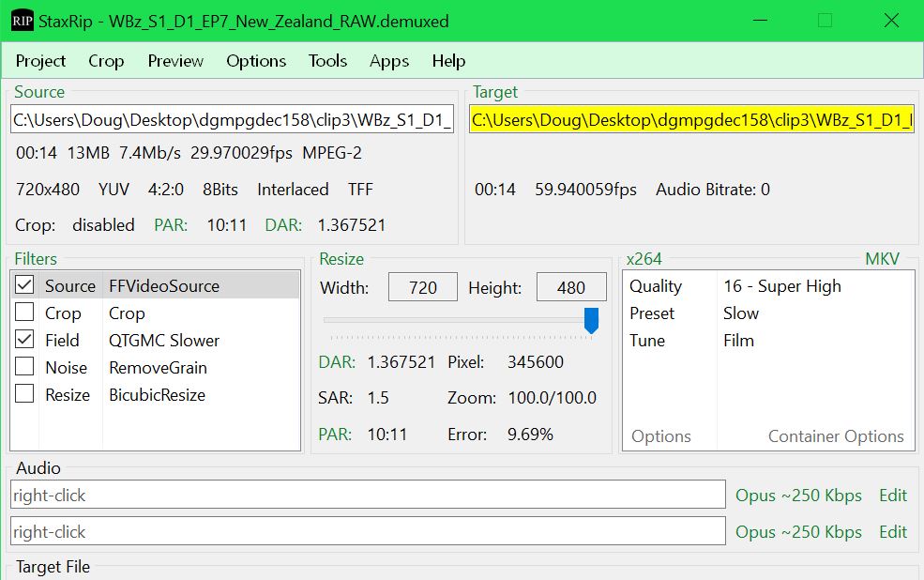Open the Apps menu
Screen dimensions: 924x580
(x=389, y=61)
